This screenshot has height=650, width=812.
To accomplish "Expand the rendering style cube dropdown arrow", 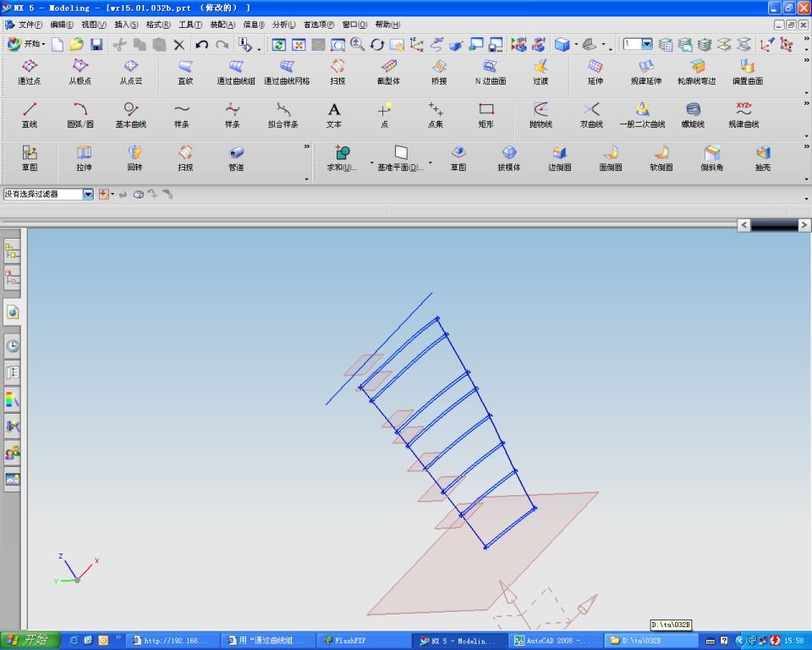I will click(576, 45).
